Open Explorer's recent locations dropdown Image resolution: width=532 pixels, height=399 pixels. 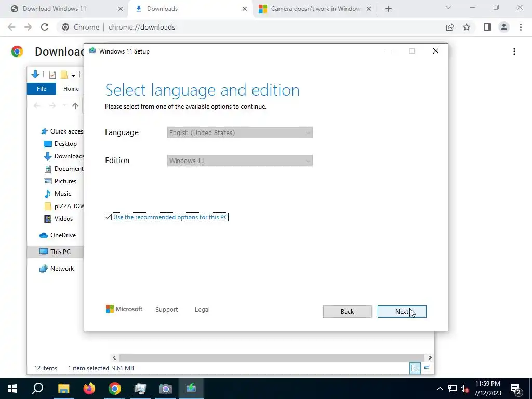coord(64,105)
